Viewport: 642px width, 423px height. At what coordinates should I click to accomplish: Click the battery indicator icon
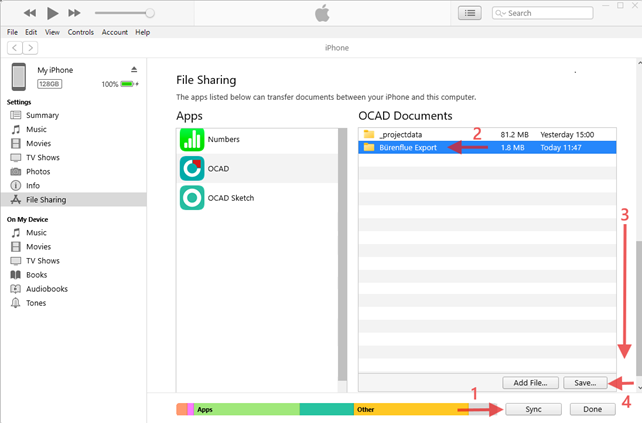[x=127, y=84]
